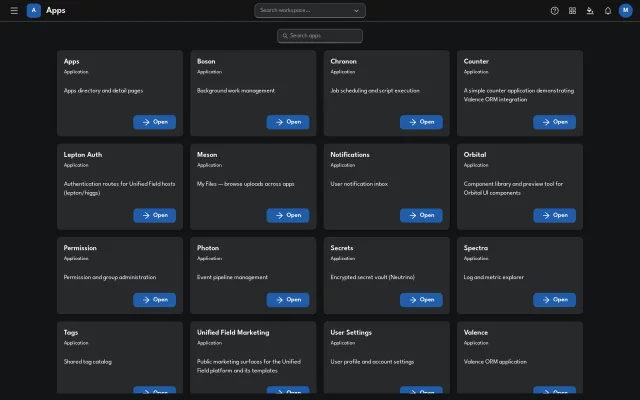This screenshot has width=640, height=400.
Task: Click 'User notification inbox' description
Action: (359, 184)
